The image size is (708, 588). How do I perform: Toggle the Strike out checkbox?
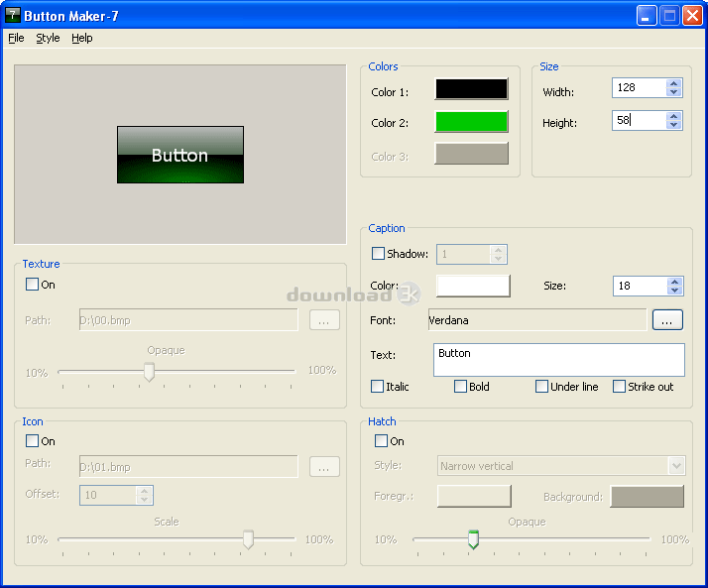pos(619,387)
